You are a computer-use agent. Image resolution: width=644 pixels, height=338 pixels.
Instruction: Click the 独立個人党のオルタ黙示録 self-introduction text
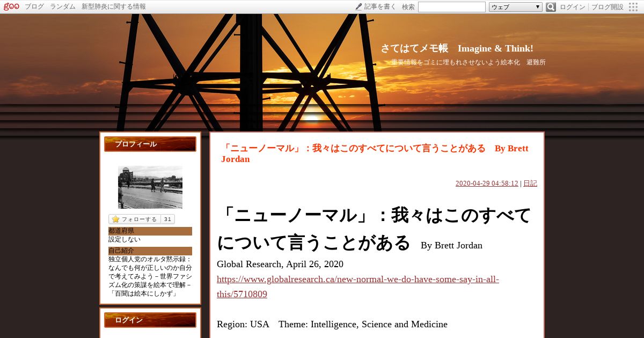pos(150,276)
